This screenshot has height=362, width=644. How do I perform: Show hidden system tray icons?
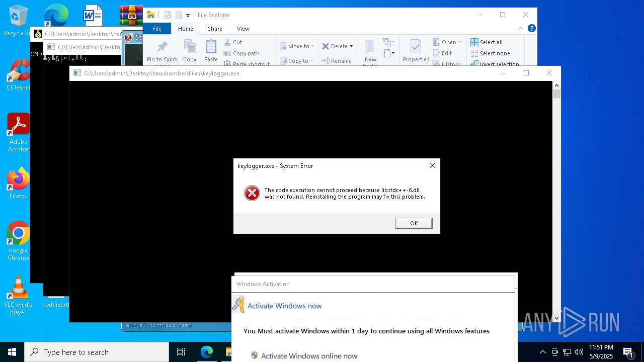coord(542,352)
